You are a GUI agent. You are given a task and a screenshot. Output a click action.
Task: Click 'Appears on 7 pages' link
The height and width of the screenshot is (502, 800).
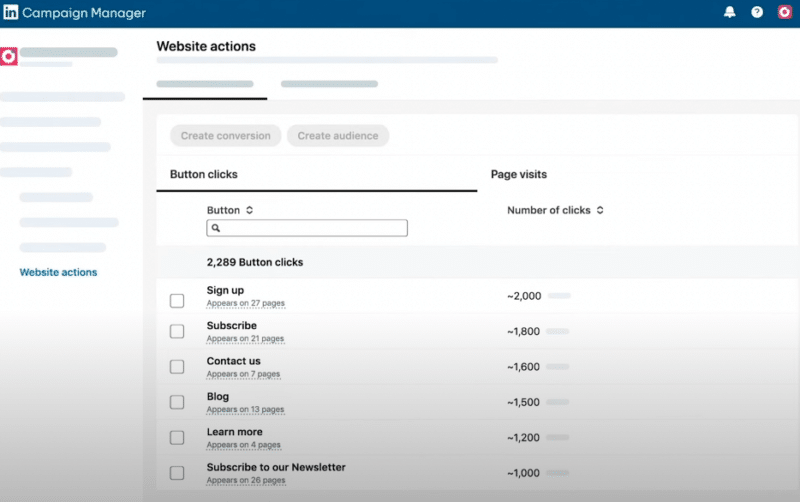tap(243, 374)
